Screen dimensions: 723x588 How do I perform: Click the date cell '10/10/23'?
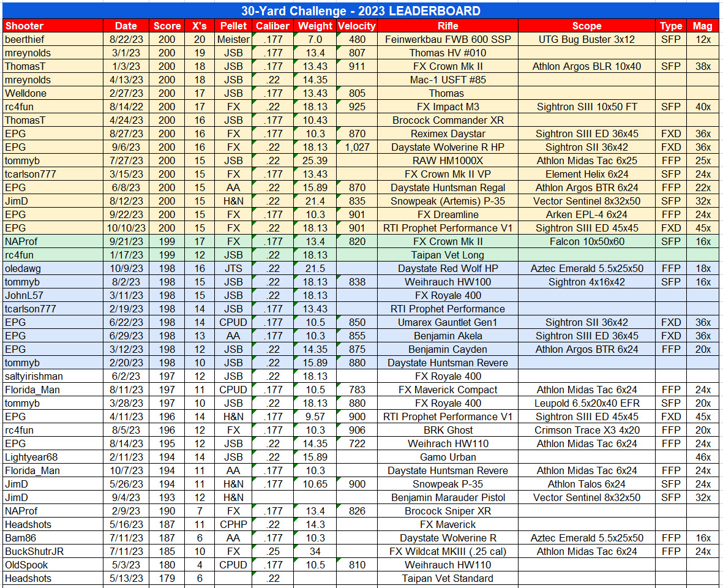tap(126, 228)
